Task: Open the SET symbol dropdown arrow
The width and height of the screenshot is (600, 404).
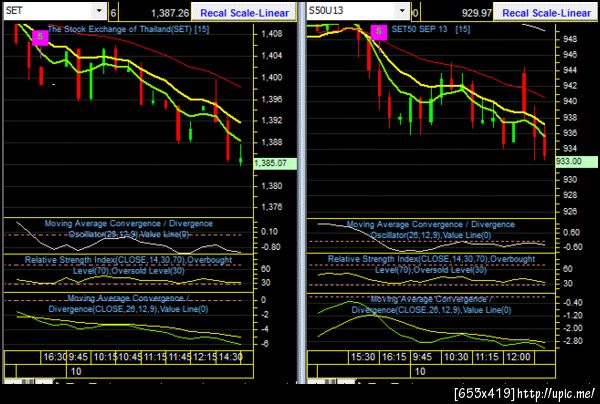Action: pos(99,11)
